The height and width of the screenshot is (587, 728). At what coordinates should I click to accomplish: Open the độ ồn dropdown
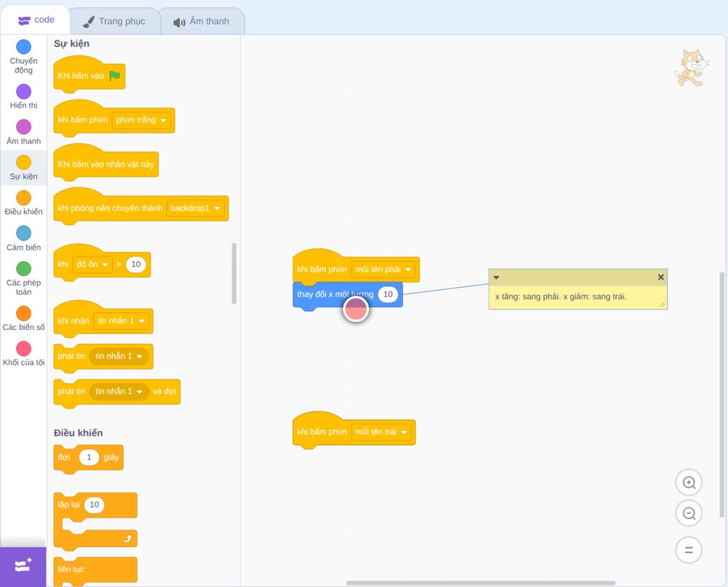[x=92, y=264]
